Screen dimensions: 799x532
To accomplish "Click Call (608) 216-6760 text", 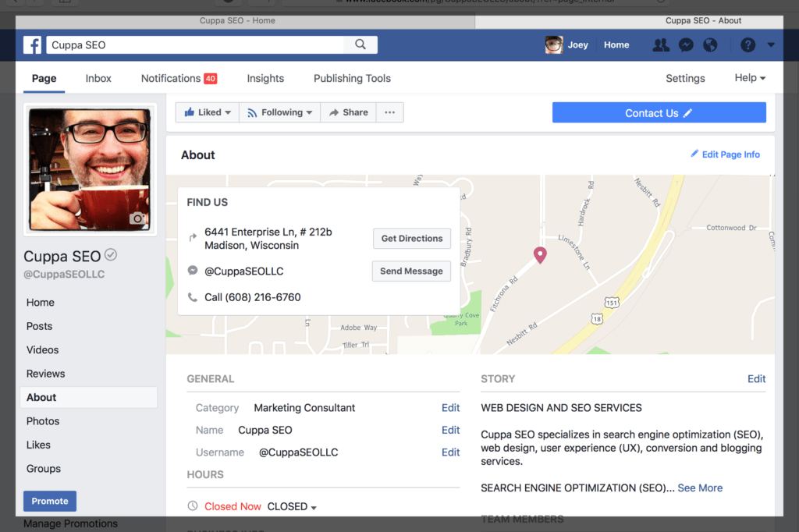I will pyautogui.click(x=252, y=297).
